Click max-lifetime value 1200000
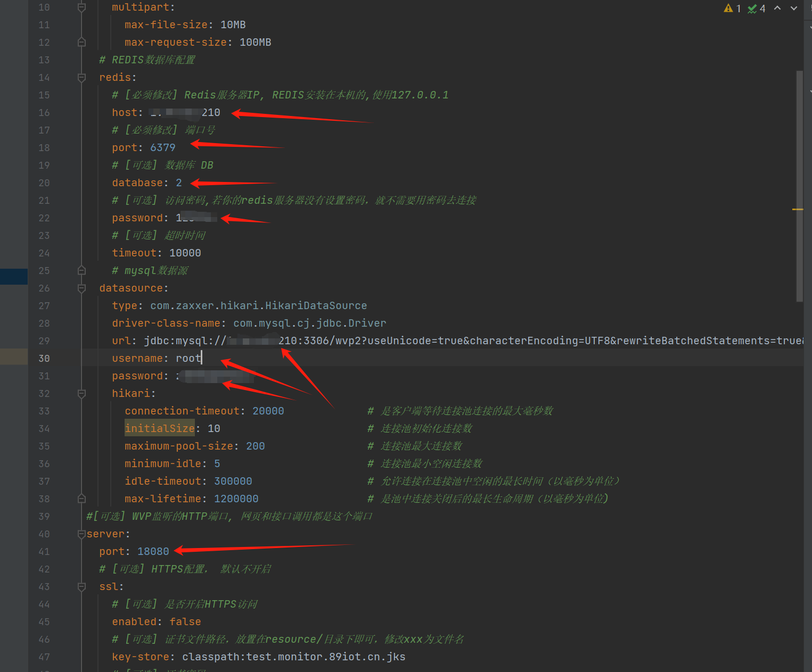Image resolution: width=812 pixels, height=672 pixels. click(x=236, y=499)
